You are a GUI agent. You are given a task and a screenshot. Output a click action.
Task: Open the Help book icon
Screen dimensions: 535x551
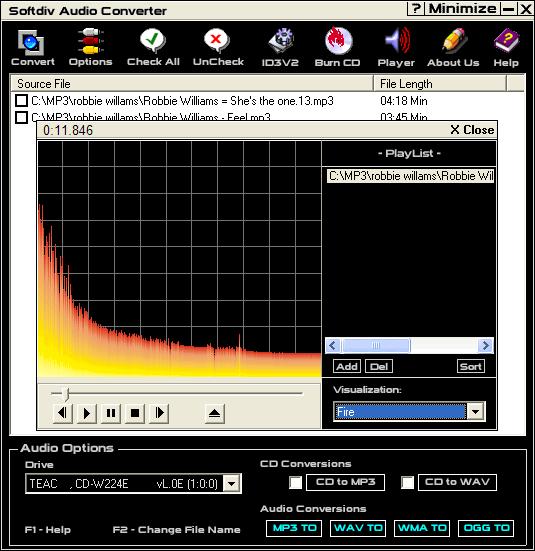(506, 47)
